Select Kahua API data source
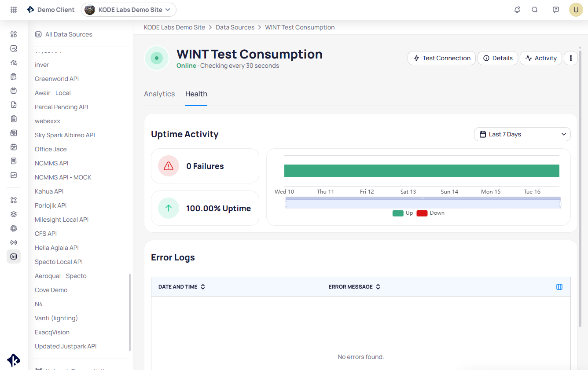This screenshot has height=370, width=588. coord(49,191)
